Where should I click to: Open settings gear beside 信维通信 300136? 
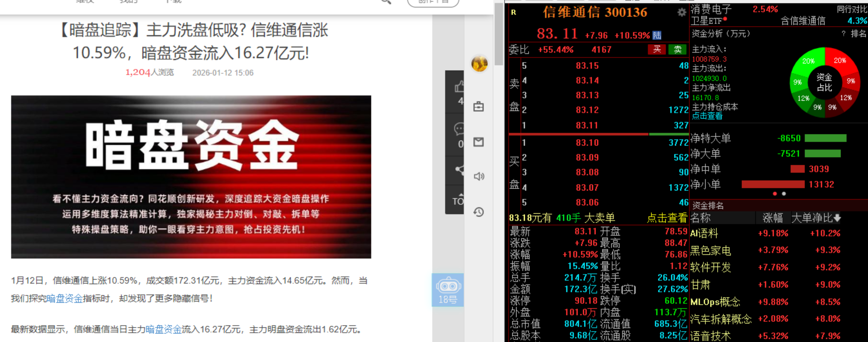point(682,12)
